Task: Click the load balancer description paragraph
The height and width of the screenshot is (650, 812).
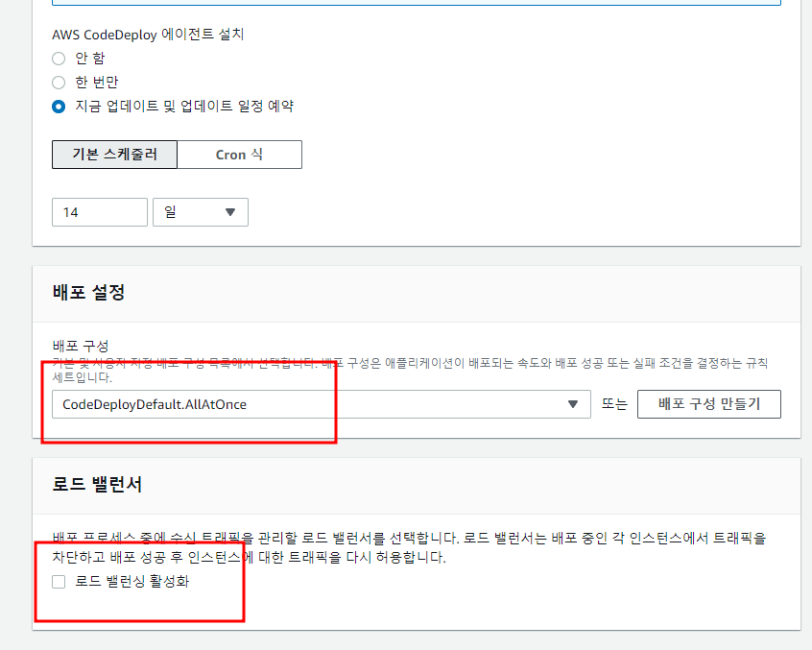Action: click(x=409, y=547)
